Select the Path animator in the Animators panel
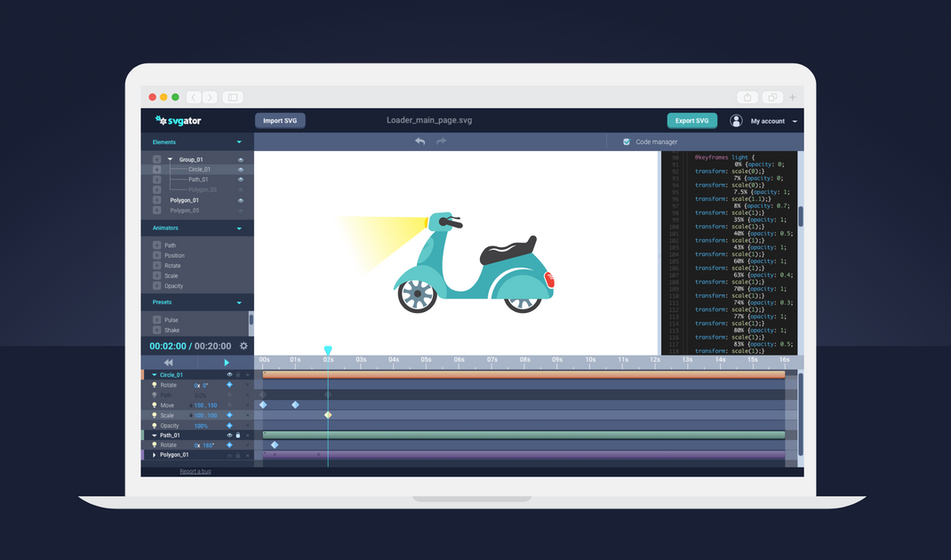 click(168, 245)
